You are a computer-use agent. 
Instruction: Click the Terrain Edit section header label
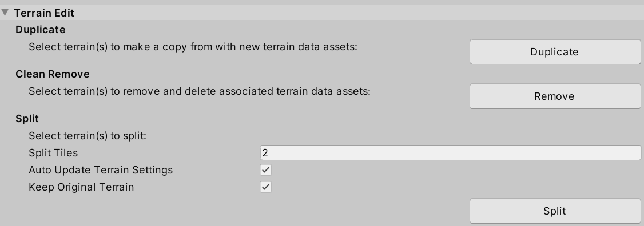pos(44,13)
